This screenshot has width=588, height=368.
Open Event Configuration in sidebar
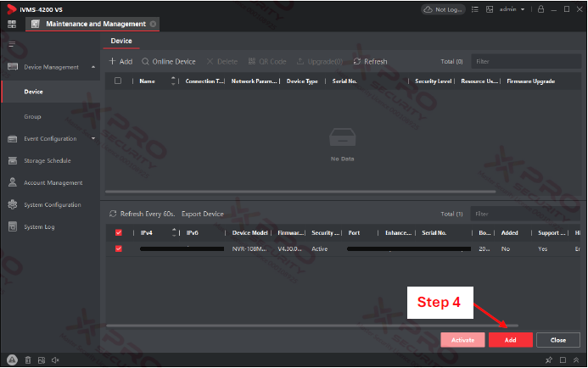tap(50, 139)
